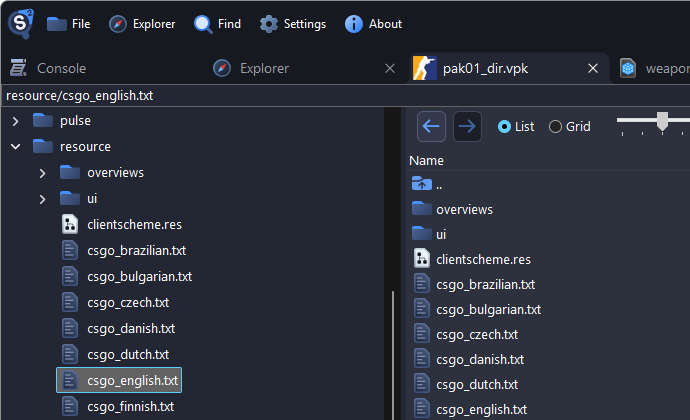Click the Source 2 Viewer logo icon
The image size is (690, 420).
click(x=21, y=24)
